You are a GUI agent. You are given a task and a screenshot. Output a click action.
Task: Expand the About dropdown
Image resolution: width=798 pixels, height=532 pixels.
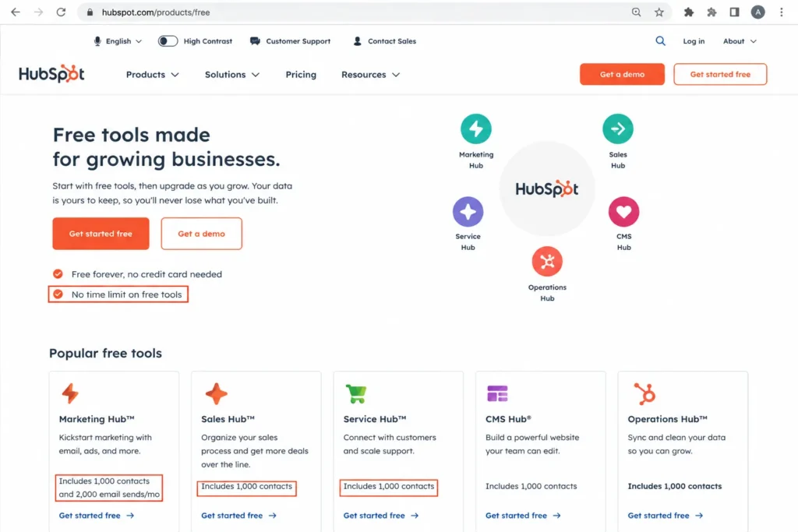pyautogui.click(x=740, y=41)
